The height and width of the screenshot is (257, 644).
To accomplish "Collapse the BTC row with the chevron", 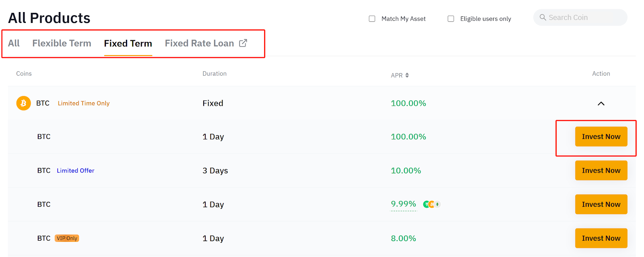I will 601,103.
